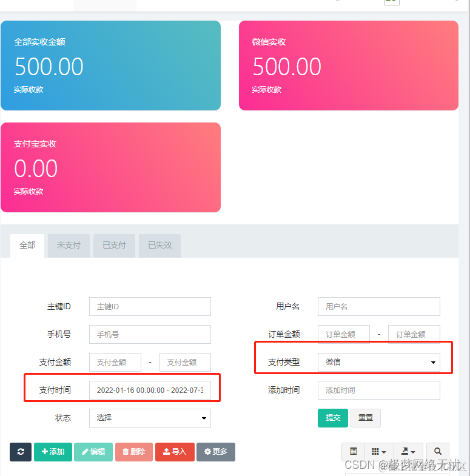The image size is (470, 476).
Task: Switch to the 全部 tab
Action: [27, 246]
